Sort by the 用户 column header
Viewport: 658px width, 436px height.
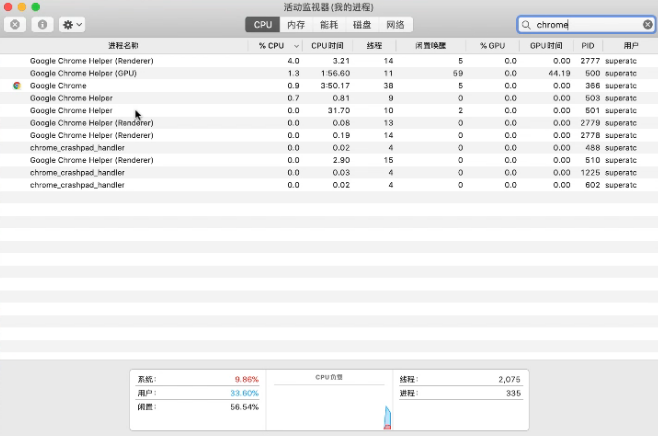pyautogui.click(x=631, y=46)
